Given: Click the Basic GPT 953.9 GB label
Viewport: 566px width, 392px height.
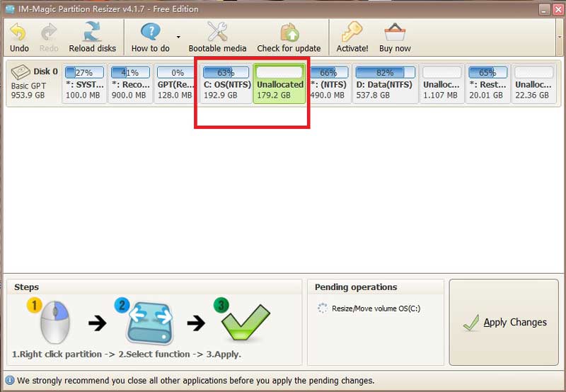Looking at the screenshot, I should 28,91.
